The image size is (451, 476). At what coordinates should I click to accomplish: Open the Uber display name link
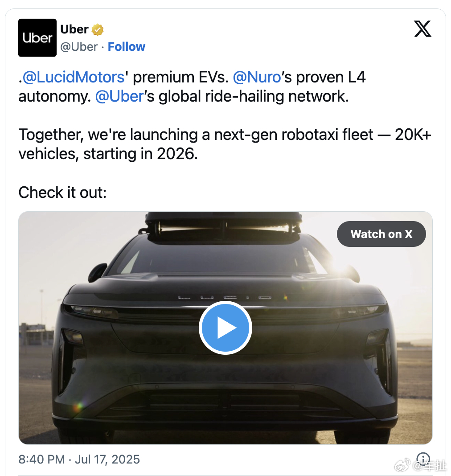pos(74,29)
